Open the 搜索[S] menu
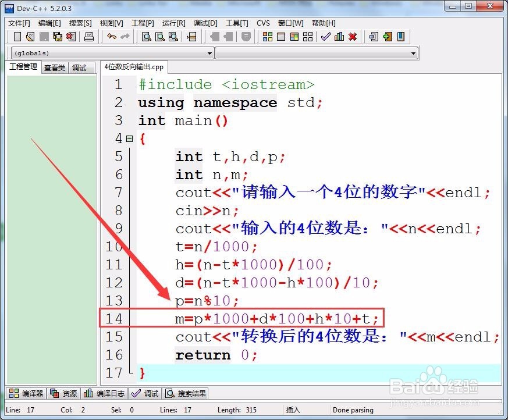 80,23
